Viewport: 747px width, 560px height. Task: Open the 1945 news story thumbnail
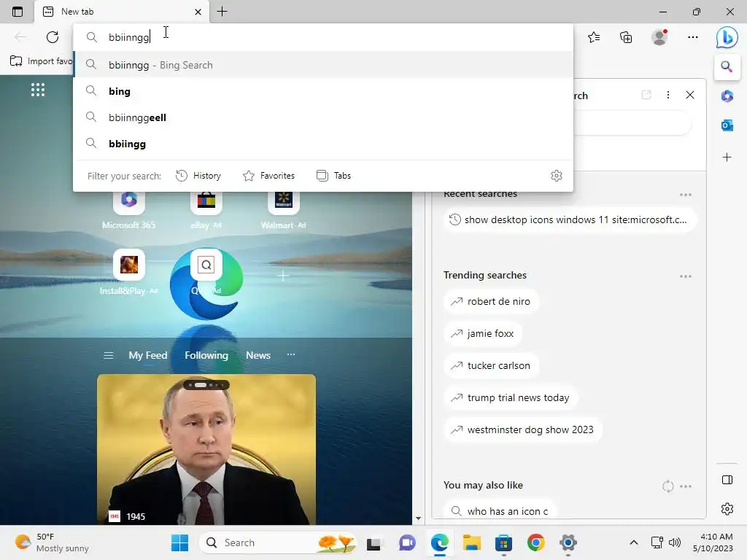206,449
